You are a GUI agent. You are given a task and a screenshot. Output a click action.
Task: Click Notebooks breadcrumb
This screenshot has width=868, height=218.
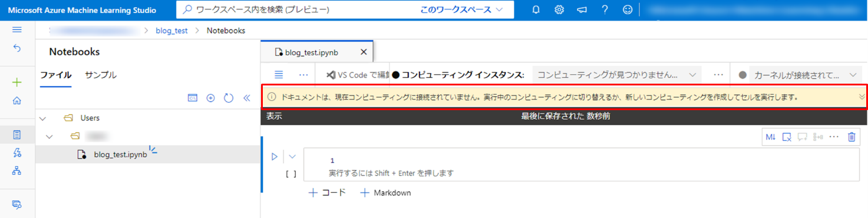pyautogui.click(x=226, y=30)
